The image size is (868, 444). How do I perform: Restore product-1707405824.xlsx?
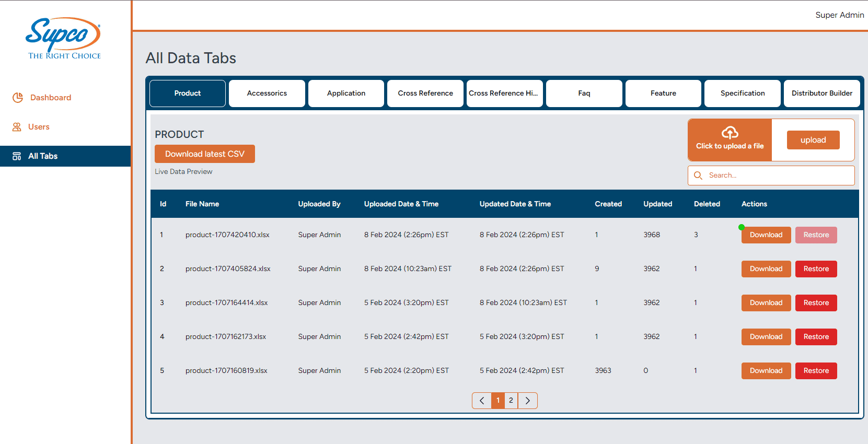[x=816, y=269]
